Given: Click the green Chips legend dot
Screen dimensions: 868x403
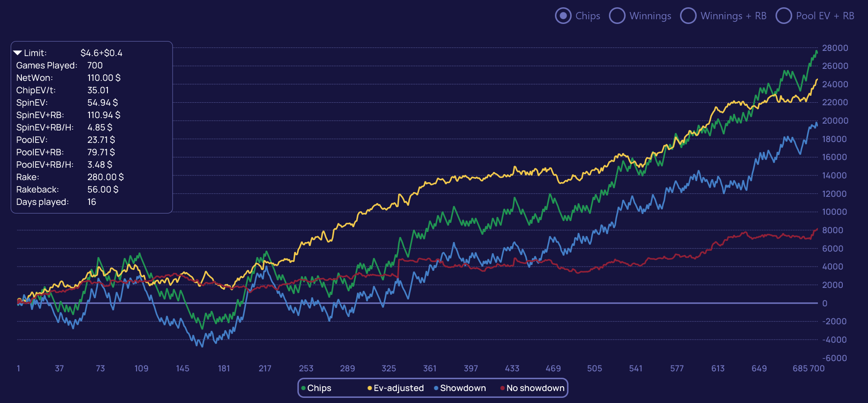Looking at the screenshot, I should pos(303,388).
